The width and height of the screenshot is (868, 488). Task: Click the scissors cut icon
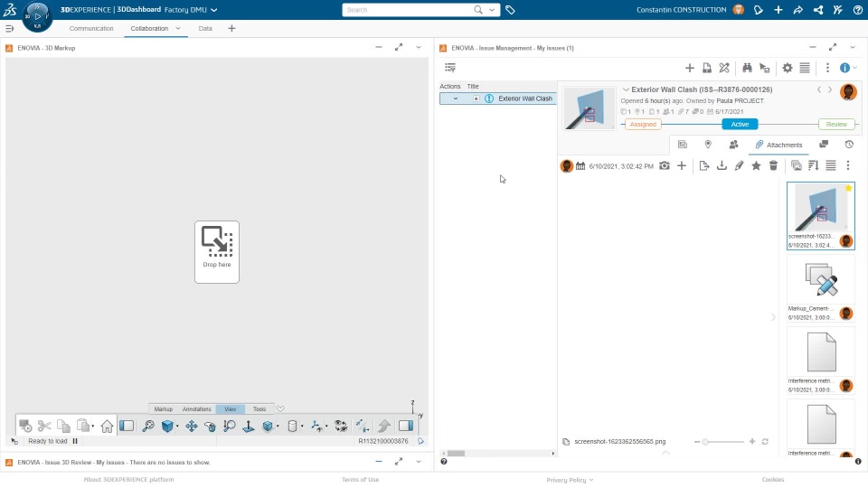point(44,426)
